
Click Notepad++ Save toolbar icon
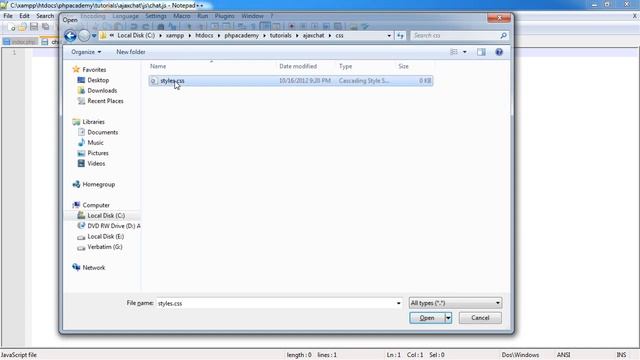34,27
